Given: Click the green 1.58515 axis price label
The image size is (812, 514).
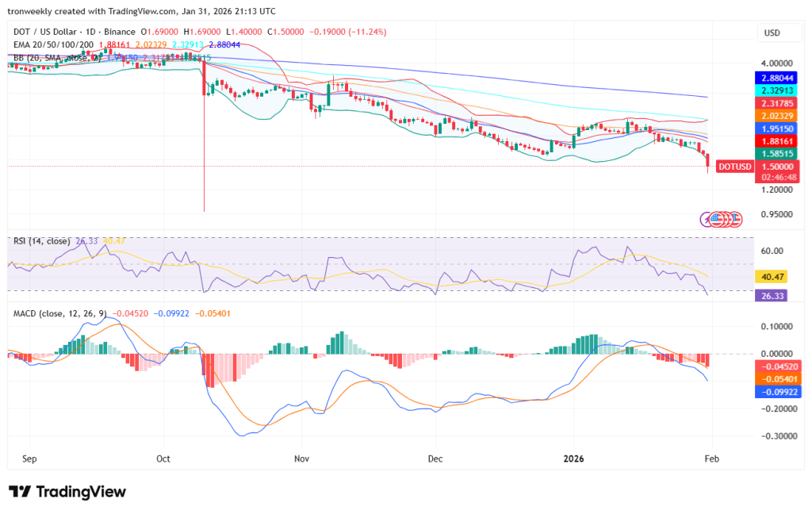Looking at the screenshot, I should [x=777, y=153].
